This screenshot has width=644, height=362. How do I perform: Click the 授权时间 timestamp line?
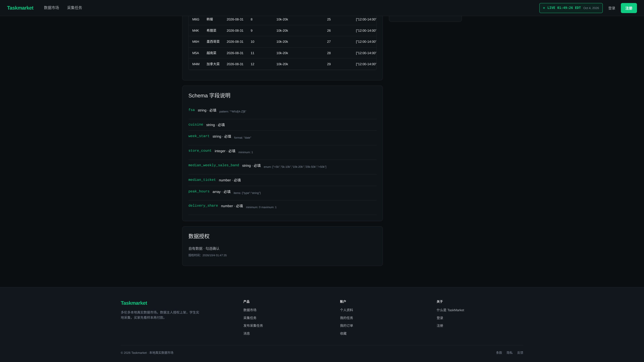207,255
